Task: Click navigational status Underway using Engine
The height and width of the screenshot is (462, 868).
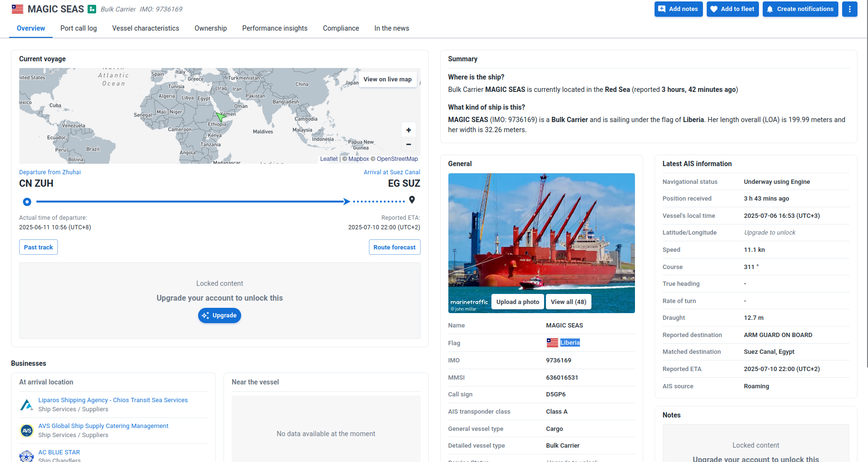Action: tap(777, 182)
